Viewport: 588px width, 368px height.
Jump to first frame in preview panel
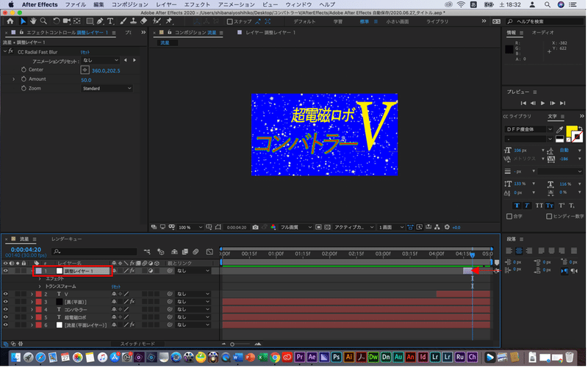[523, 103]
